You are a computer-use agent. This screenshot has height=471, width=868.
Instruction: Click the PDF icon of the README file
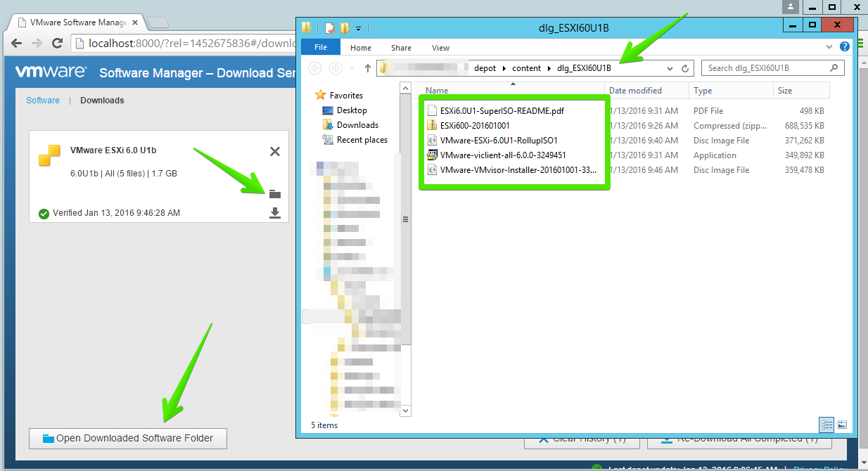432,111
